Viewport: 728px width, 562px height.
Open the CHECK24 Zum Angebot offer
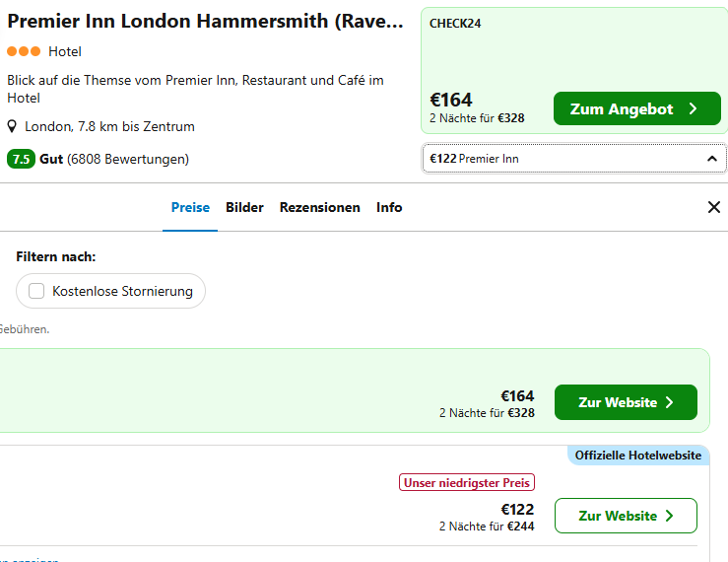pos(637,108)
